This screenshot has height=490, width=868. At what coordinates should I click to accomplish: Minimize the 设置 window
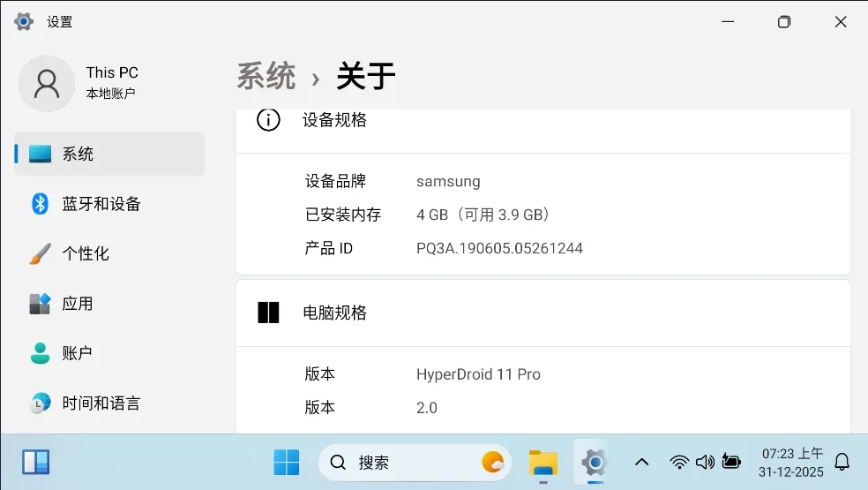728,21
